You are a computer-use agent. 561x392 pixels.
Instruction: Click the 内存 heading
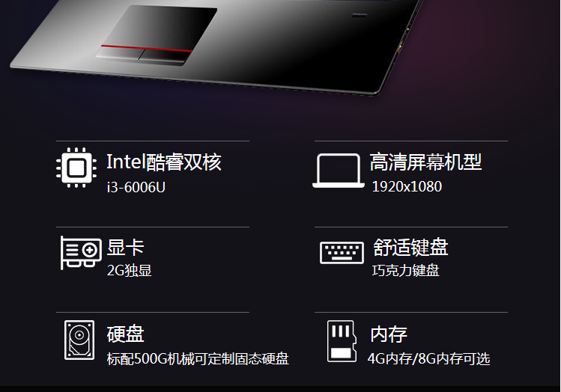pyautogui.click(x=389, y=334)
